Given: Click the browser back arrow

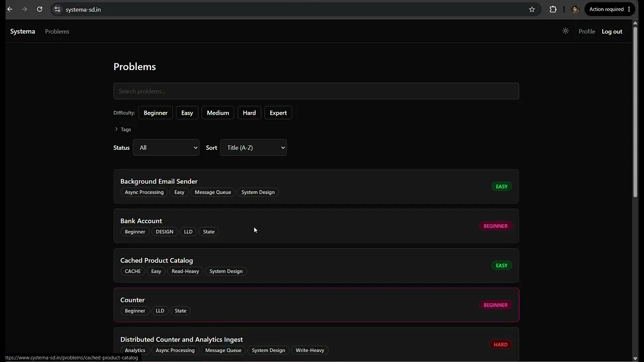Looking at the screenshot, I should click(x=10, y=9).
